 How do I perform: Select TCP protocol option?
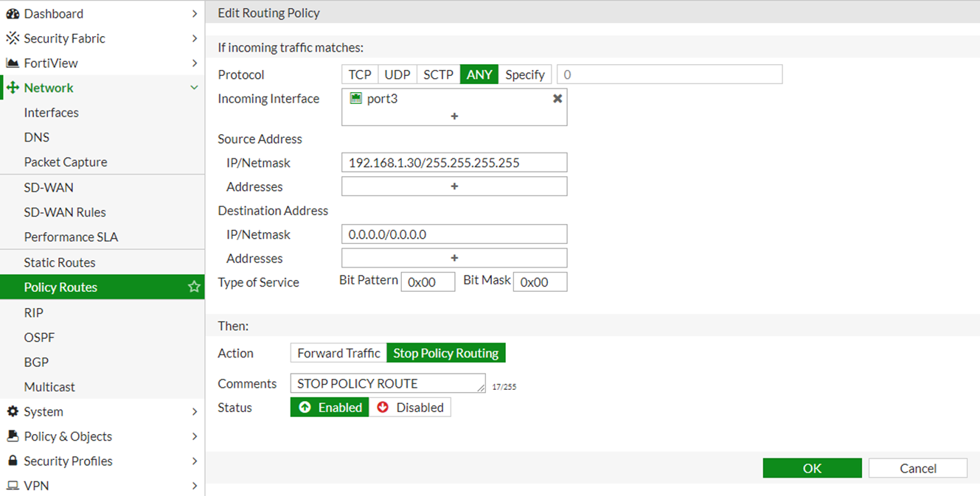click(x=360, y=74)
